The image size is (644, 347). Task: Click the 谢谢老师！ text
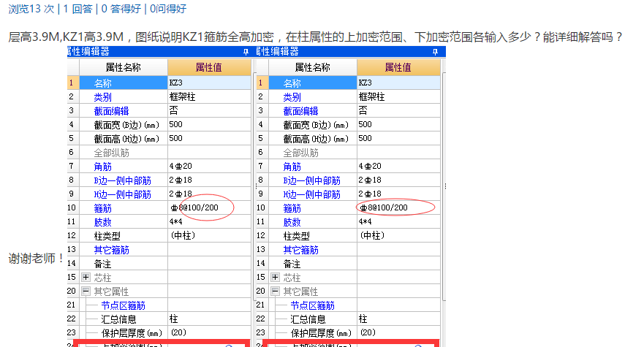(36, 259)
